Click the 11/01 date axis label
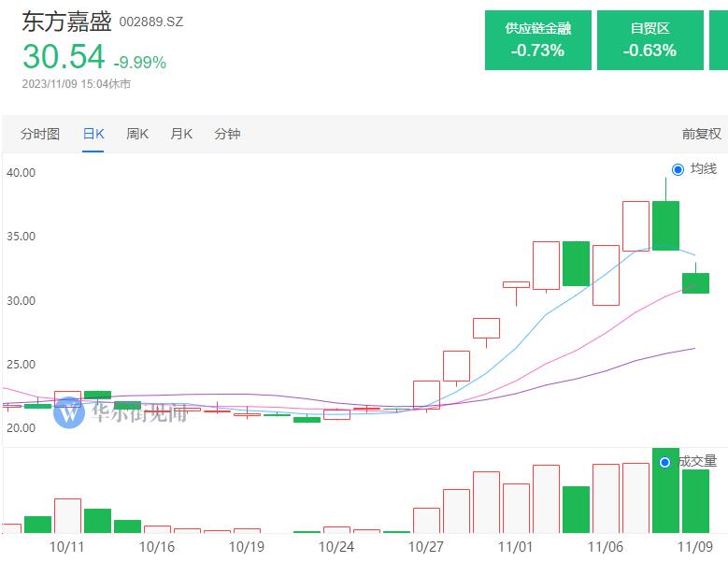Image resolution: width=728 pixels, height=562 pixels. coord(515,547)
